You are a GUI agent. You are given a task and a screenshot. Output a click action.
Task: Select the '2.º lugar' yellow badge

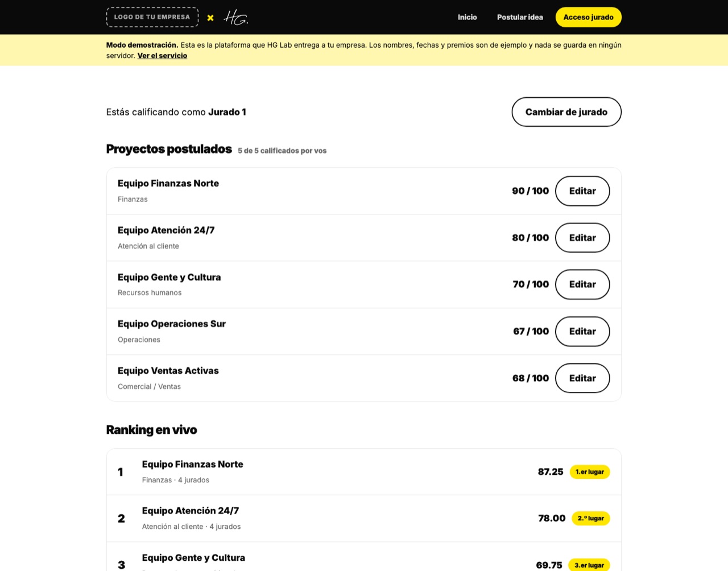[x=591, y=519]
